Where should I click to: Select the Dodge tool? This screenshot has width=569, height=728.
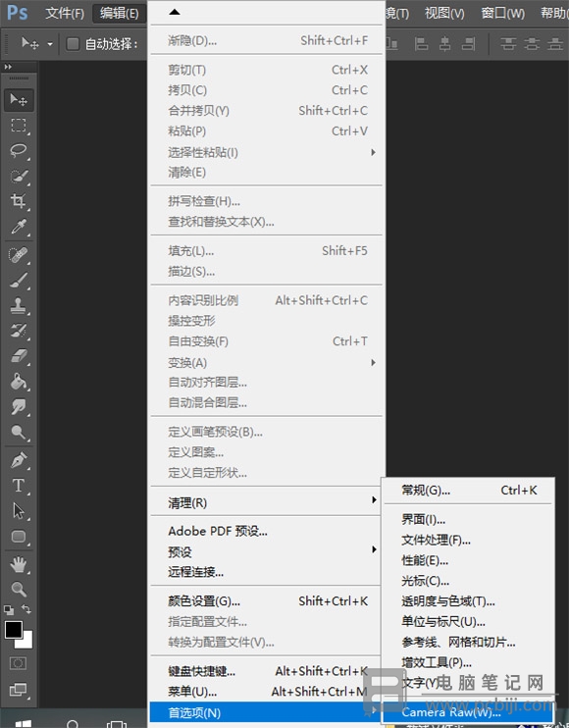[19, 432]
